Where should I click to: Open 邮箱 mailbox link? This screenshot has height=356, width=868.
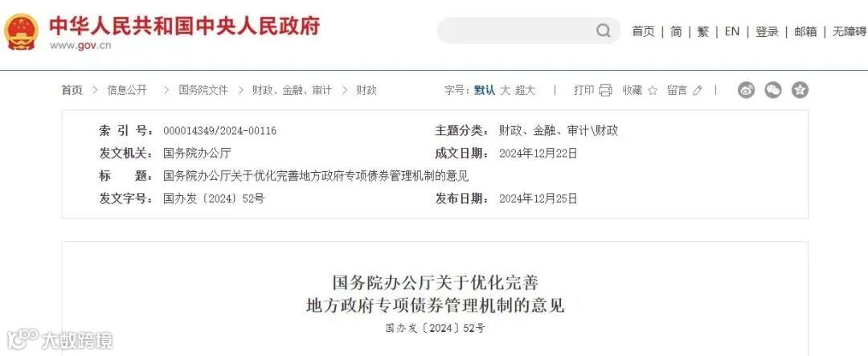tap(805, 31)
